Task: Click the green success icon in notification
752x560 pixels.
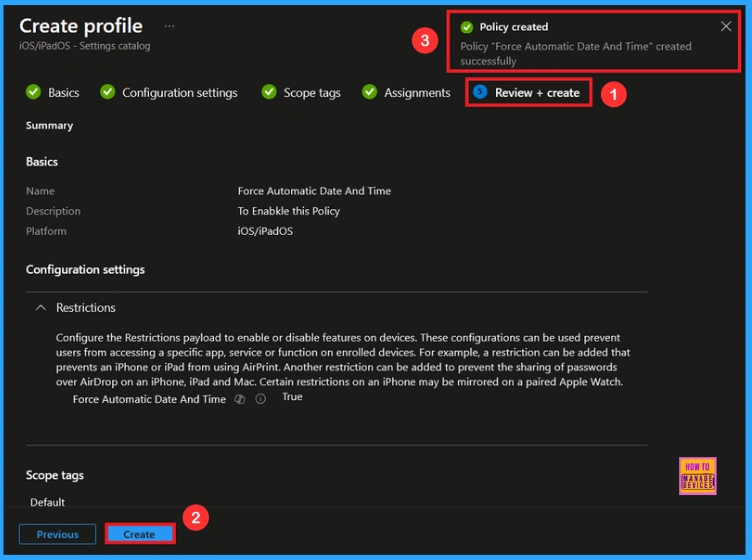Action: pos(467,27)
